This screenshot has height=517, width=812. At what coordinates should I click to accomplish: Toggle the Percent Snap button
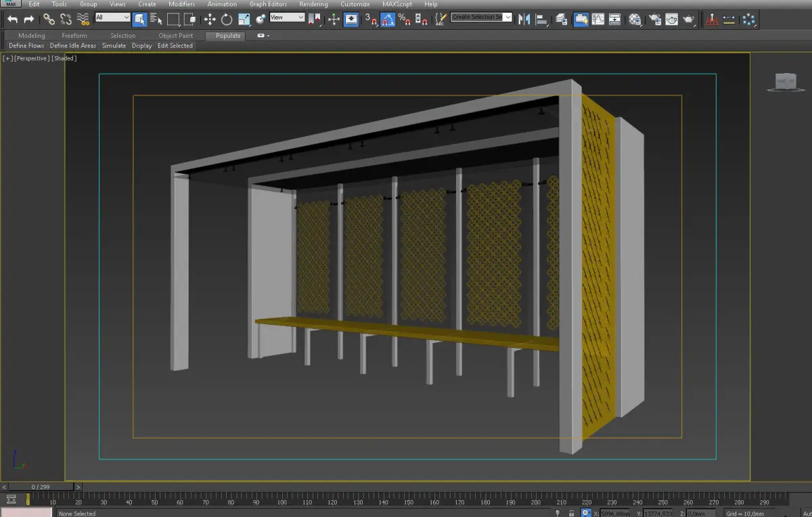pyautogui.click(x=405, y=20)
